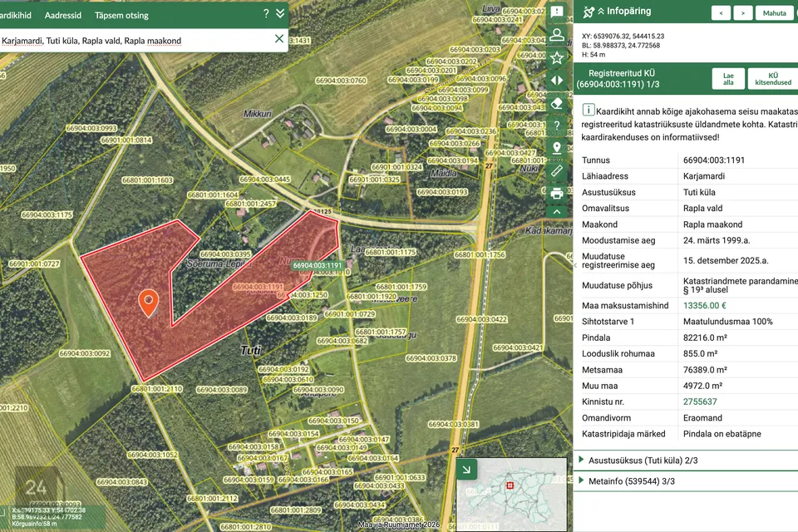798x532 pixels.
Task: Click parcel label 66801:001:1603
Action: [x=147, y=180]
